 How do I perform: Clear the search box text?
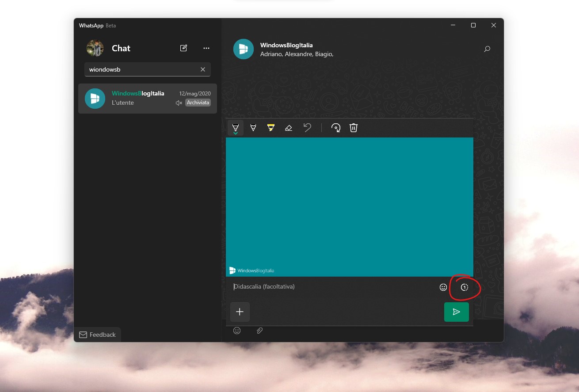(x=203, y=69)
